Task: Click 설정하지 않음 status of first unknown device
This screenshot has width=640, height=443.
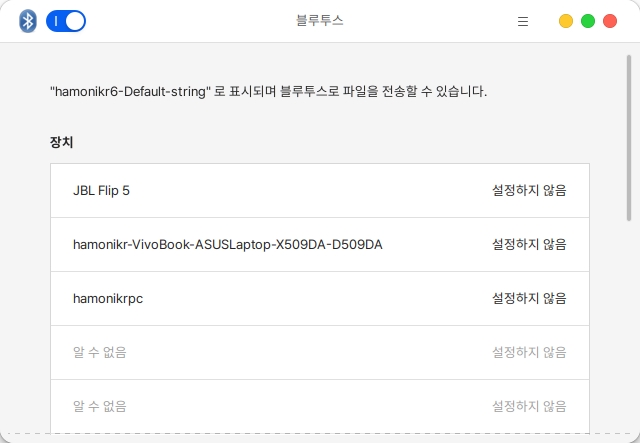Action: point(529,352)
